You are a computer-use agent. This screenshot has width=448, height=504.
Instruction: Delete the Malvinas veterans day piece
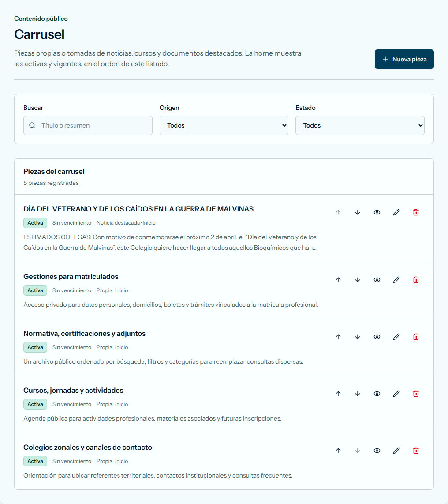pyautogui.click(x=415, y=212)
